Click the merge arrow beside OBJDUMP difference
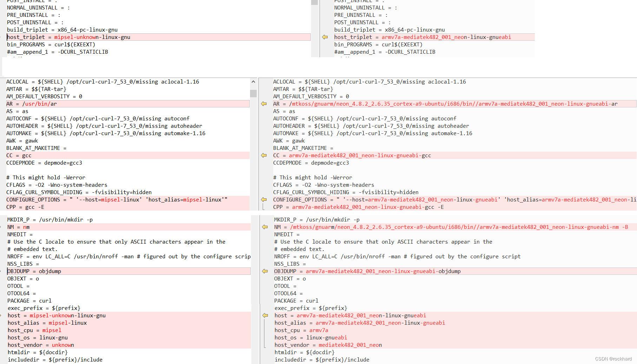This screenshot has height=364, width=637. click(264, 271)
